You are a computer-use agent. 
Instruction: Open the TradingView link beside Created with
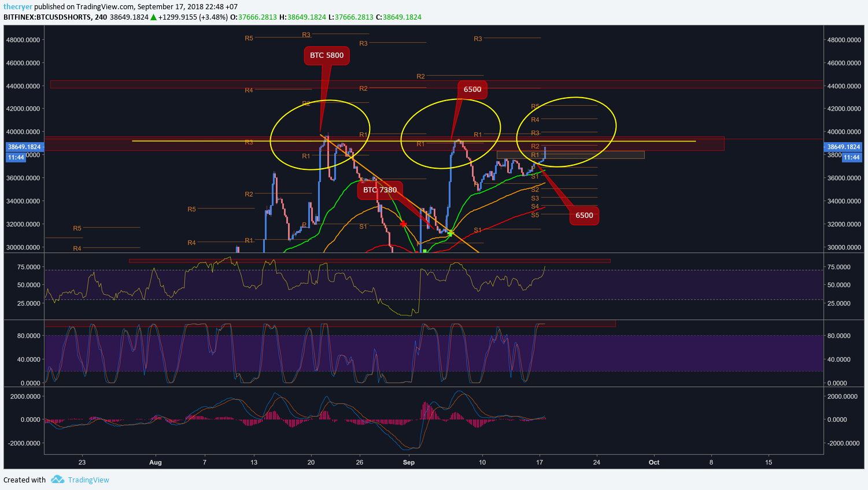88,480
